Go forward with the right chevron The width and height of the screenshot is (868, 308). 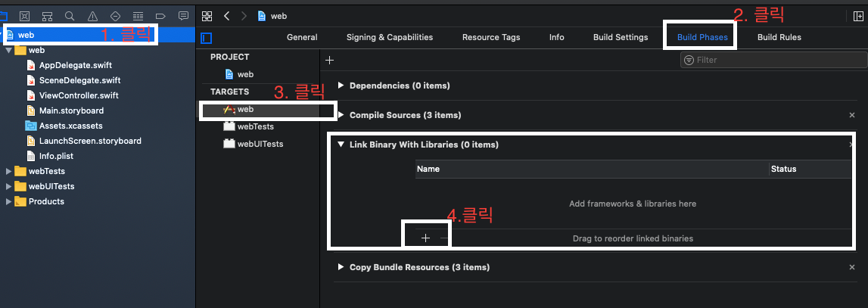[x=244, y=16]
